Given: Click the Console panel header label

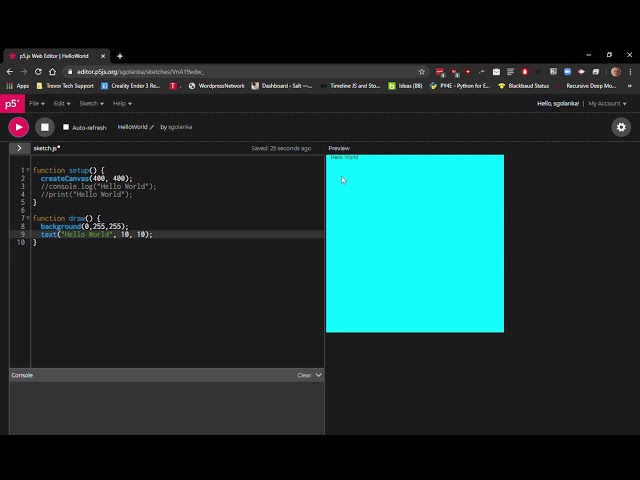Looking at the screenshot, I should 22,375.
